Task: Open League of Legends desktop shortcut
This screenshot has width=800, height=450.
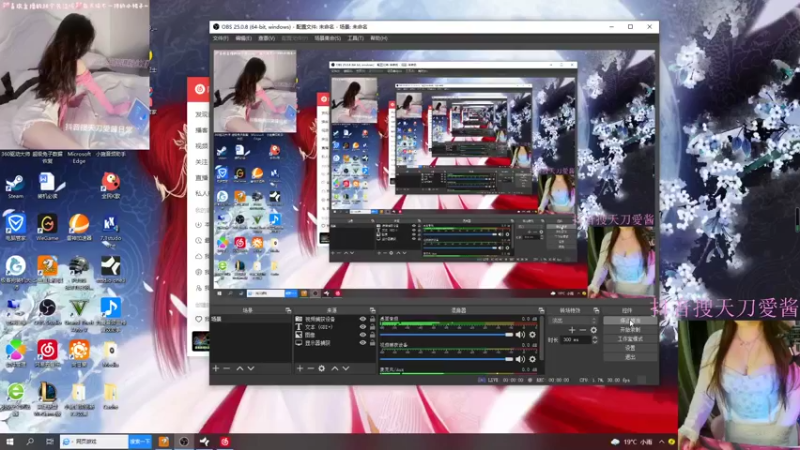Action: click(47, 398)
